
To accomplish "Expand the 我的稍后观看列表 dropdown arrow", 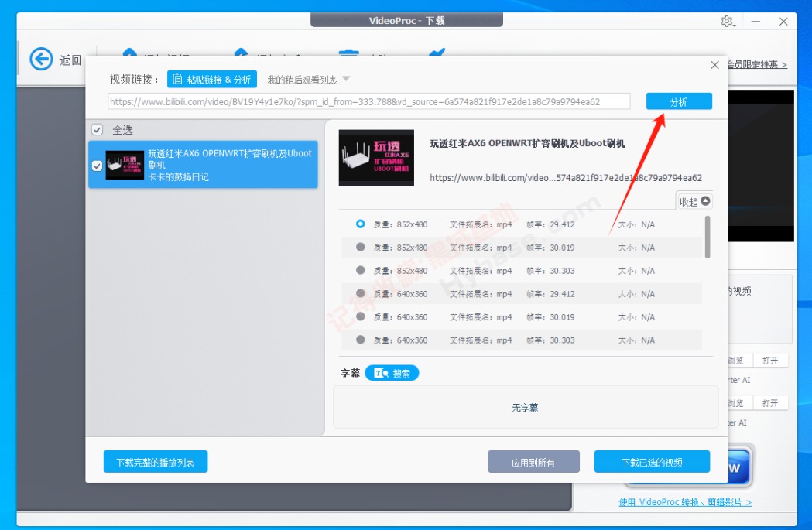I will point(347,79).
